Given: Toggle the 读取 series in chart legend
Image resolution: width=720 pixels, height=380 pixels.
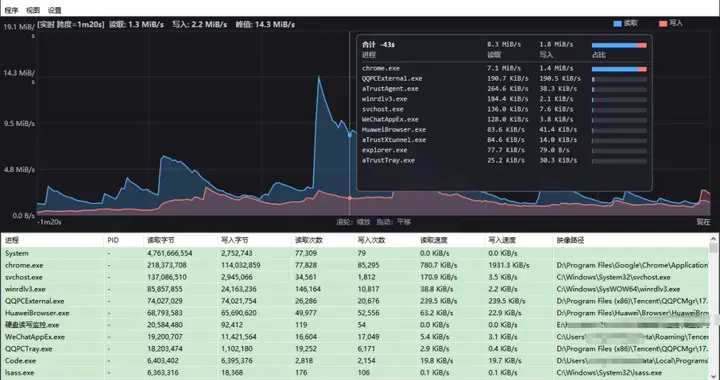Looking at the screenshot, I should coord(625,23).
